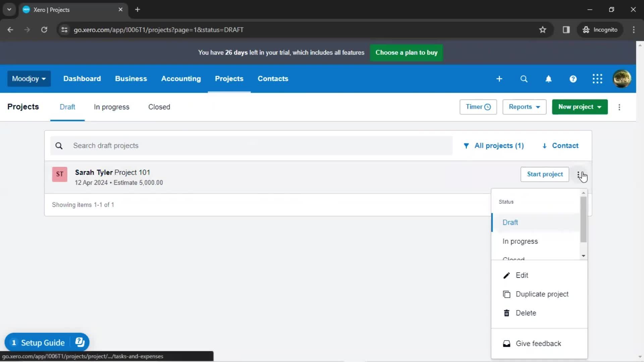This screenshot has height=362, width=644.
Task: Open All projects (1) filter
Action: click(x=493, y=146)
